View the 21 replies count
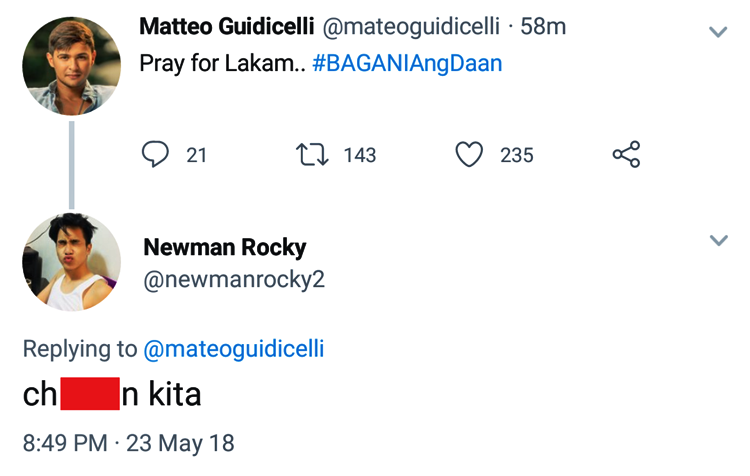750x476 pixels. [196, 155]
